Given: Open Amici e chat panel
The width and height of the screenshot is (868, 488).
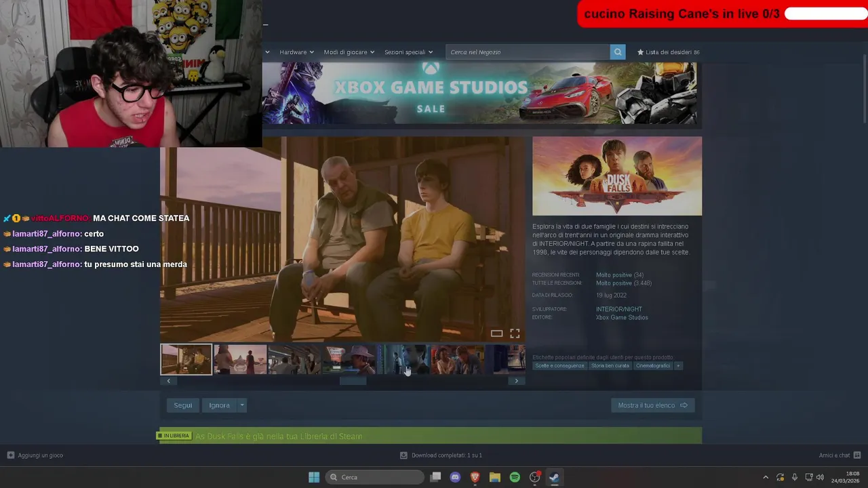Looking at the screenshot, I should (840, 455).
